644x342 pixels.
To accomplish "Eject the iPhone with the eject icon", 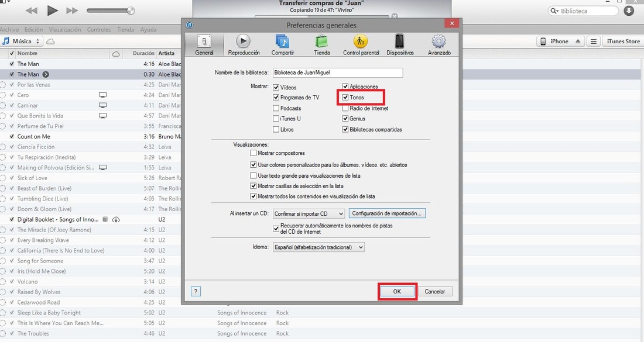I will click(577, 42).
